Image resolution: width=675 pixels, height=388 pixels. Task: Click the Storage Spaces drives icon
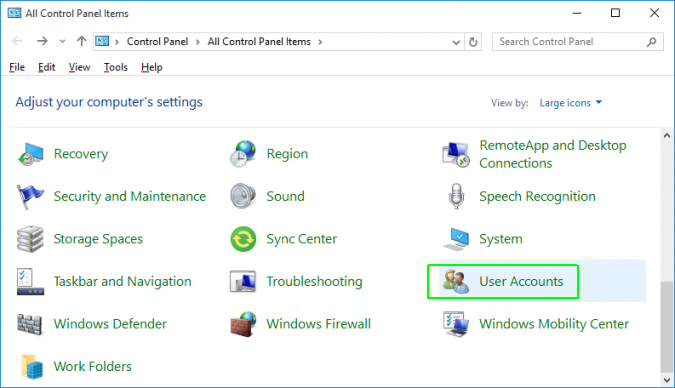(x=30, y=239)
